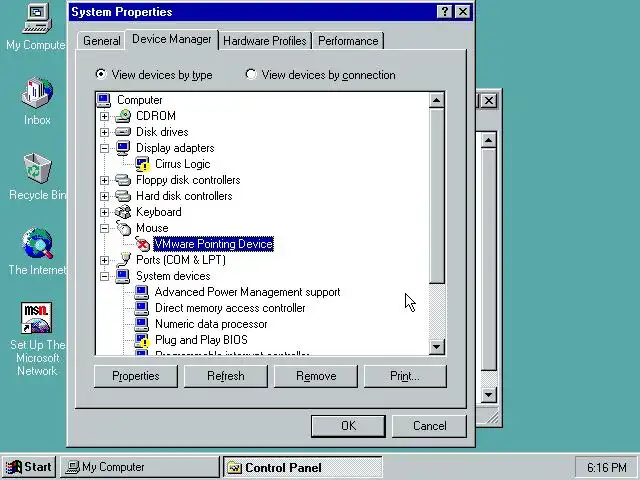Select Numeric data processor text

tap(211, 324)
